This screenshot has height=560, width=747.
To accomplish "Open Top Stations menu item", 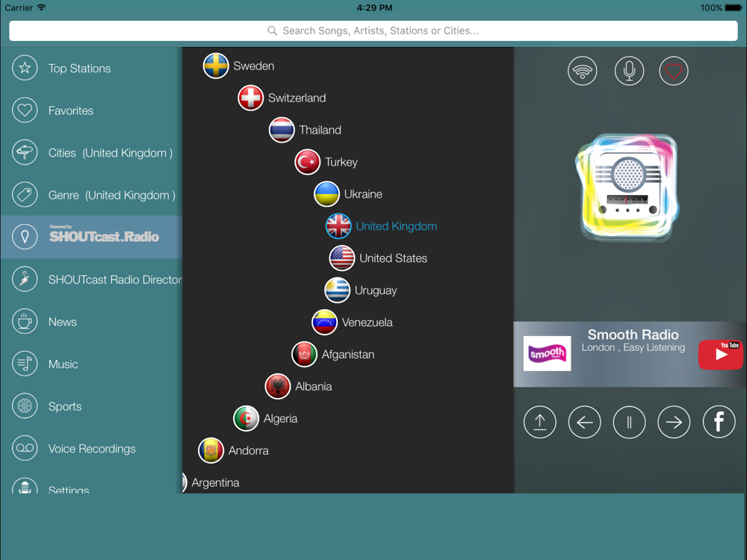I will [x=80, y=69].
